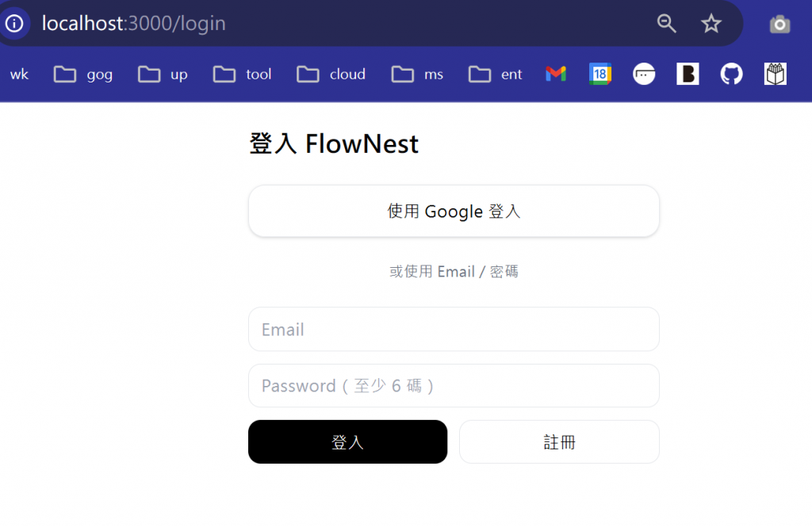Open the wk bookmark

click(x=19, y=74)
